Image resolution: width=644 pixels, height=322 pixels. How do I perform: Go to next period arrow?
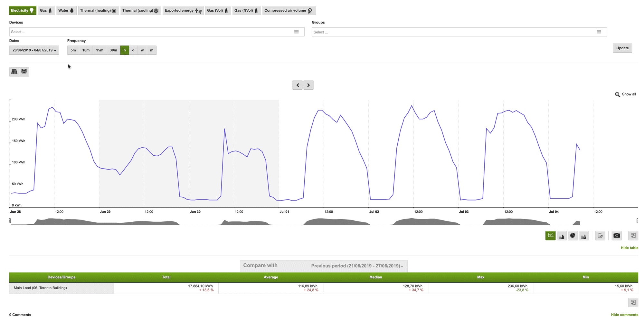pyautogui.click(x=308, y=85)
